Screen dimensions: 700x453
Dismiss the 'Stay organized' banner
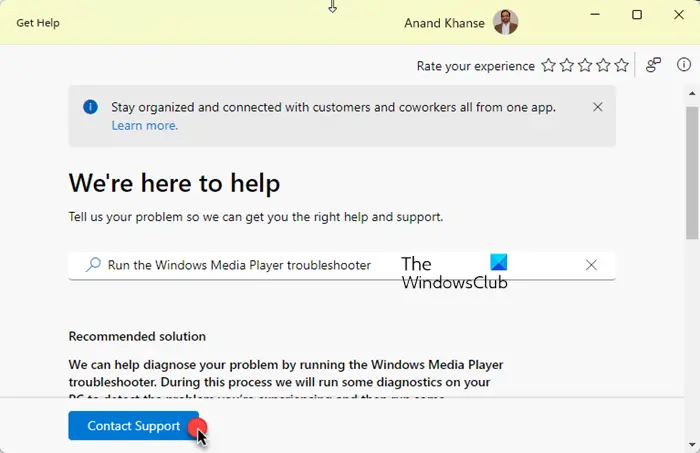pos(597,107)
